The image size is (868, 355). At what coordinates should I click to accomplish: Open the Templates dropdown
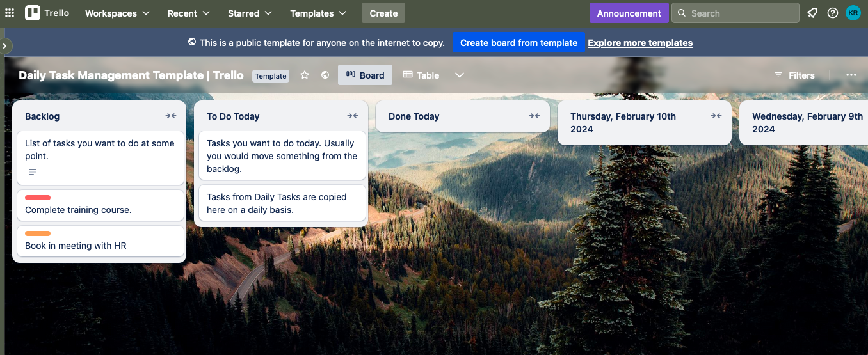point(318,13)
